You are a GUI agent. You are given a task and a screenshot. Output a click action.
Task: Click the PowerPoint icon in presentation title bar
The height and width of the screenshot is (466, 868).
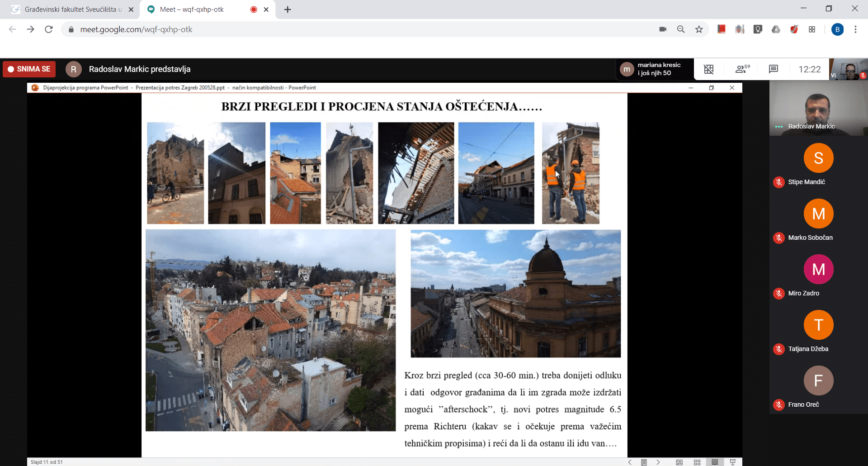tap(35, 88)
